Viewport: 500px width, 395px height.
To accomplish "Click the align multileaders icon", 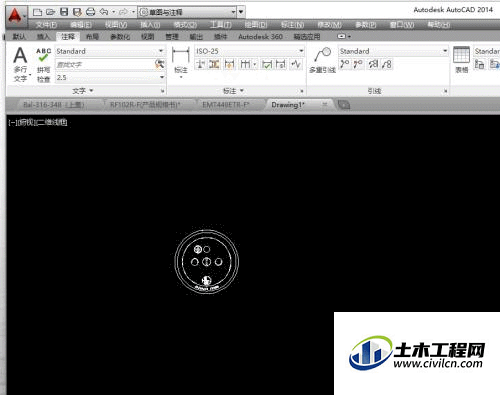I will [x=373, y=64].
